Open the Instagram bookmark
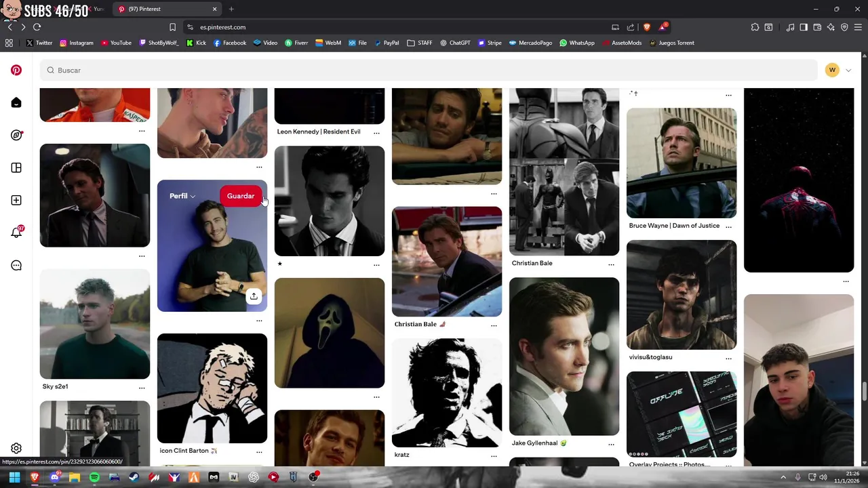The width and height of the screenshot is (868, 488). pyautogui.click(x=77, y=43)
